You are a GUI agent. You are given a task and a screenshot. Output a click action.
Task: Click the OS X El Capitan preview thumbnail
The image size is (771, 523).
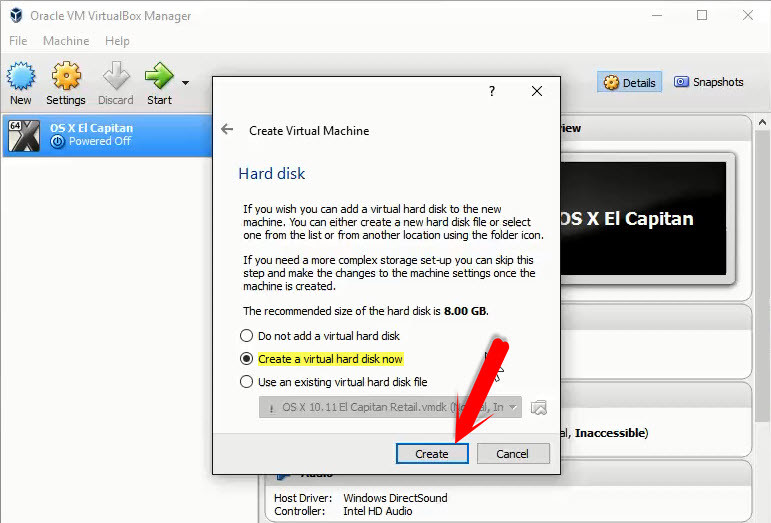point(643,218)
